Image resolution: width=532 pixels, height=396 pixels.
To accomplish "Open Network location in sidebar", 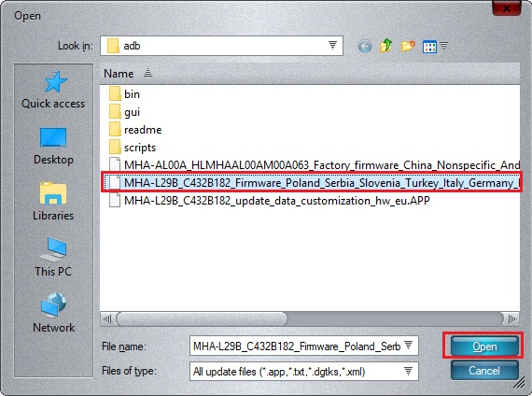I will pos(53,313).
